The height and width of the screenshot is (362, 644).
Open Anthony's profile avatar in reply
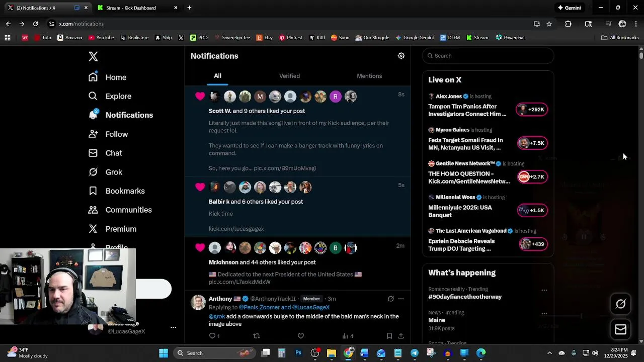point(198,303)
